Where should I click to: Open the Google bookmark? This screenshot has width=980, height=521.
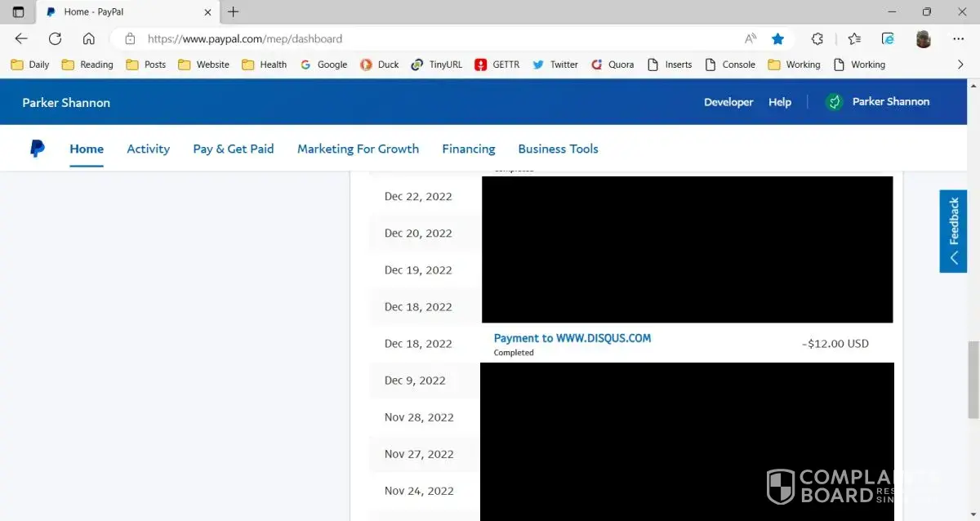(x=324, y=65)
